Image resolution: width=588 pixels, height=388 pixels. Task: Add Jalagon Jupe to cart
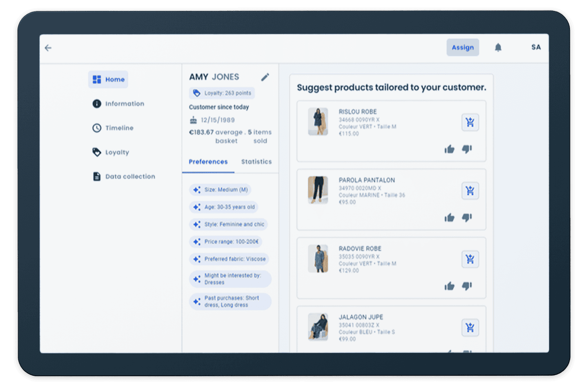470,328
